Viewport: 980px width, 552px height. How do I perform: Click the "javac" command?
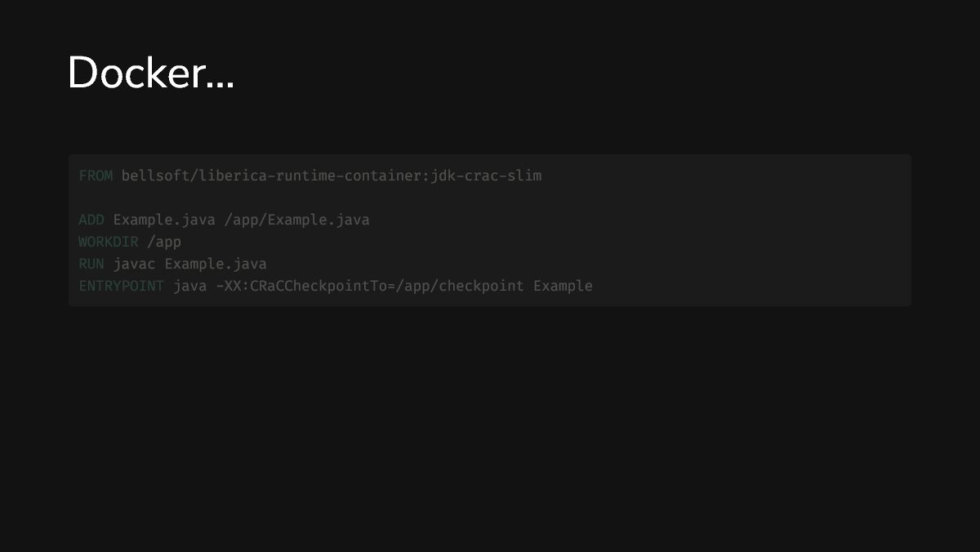tap(134, 264)
